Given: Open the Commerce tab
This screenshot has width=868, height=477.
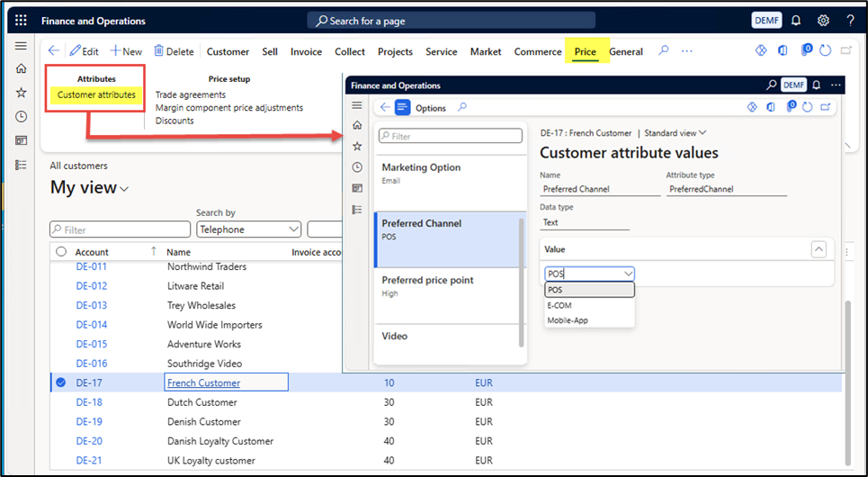Looking at the screenshot, I should pyautogui.click(x=538, y=51).
